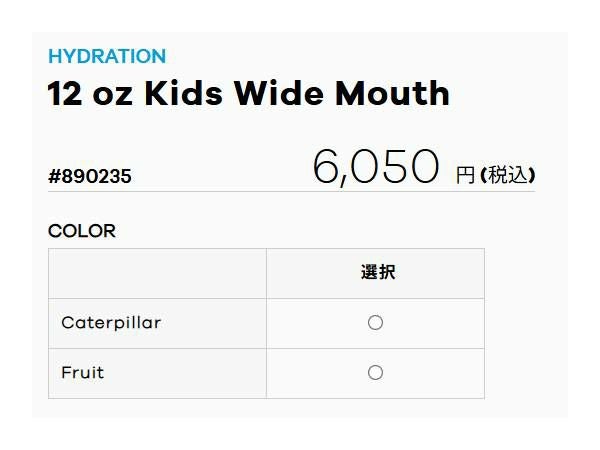Click the 12 oz Kids Wide Mouth title
600x450 pixels.
tap(249, 94)
